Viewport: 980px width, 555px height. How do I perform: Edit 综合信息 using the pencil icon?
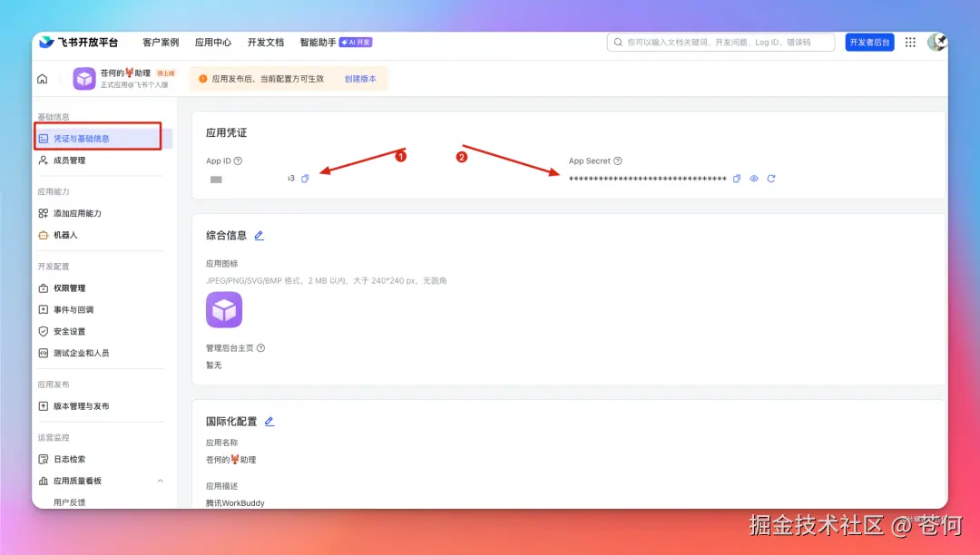click(x=258, y=235)
